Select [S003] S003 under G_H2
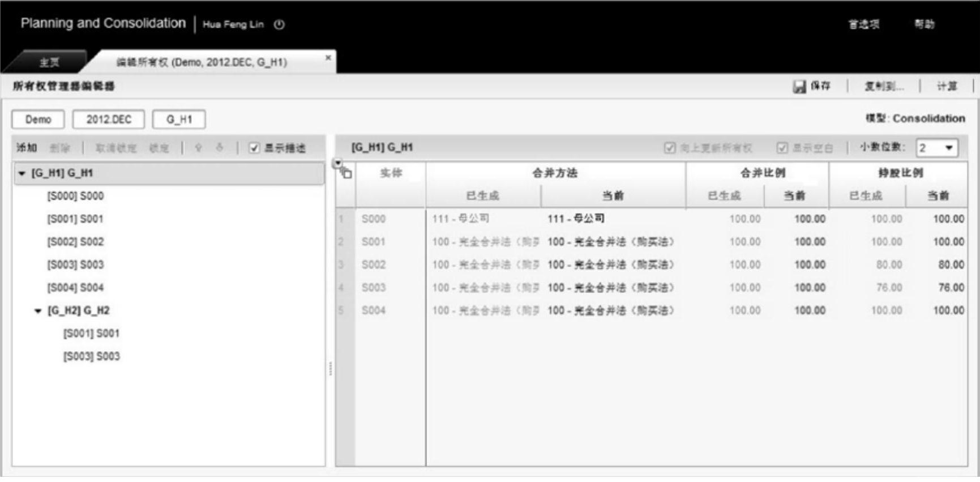Screen dimensions: 980x482 91,356
